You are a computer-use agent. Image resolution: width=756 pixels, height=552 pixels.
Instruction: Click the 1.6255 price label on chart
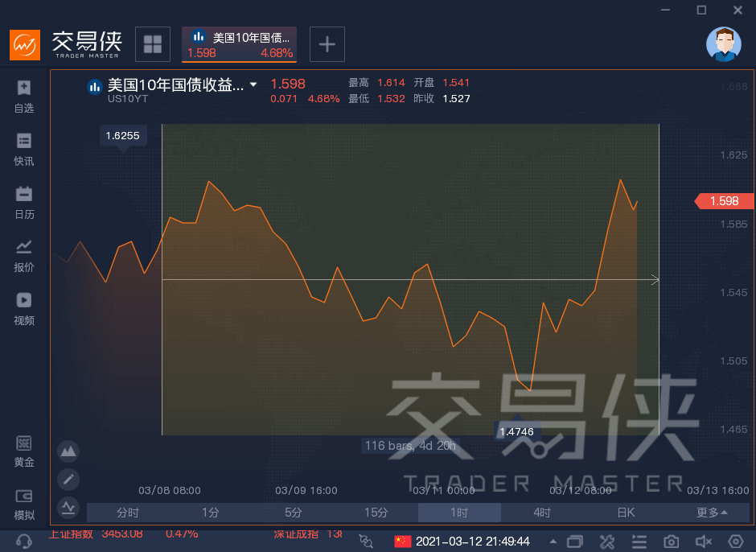point(123,136)
